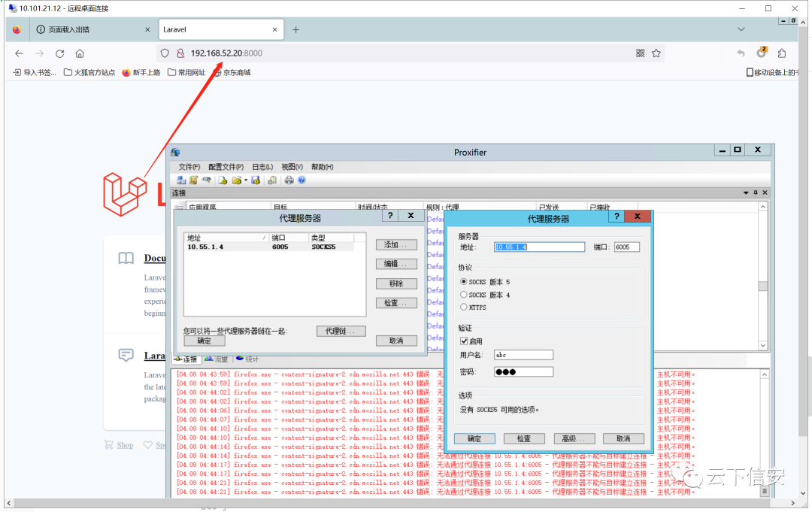Click Proxifier help question mark icon
812x512 pixels.
pos(302,180)
